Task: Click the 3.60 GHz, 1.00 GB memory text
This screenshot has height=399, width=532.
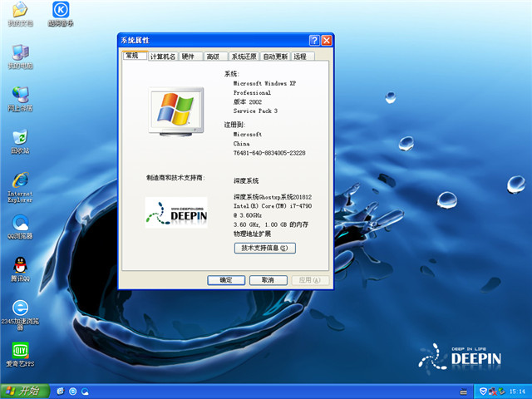Action: pos(271,224)
